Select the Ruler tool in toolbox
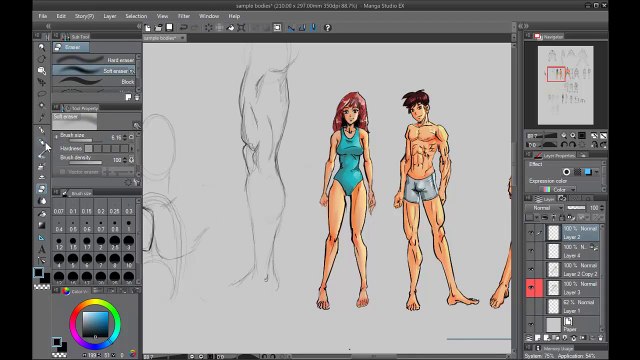This screenshot has width=640, height=360. [x=42, y=238]
